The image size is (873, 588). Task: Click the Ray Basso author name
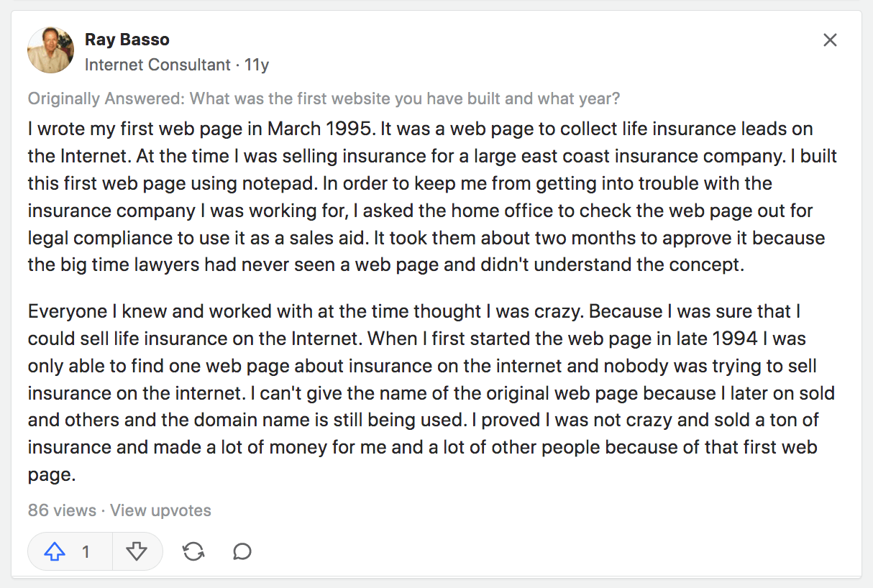127,39
